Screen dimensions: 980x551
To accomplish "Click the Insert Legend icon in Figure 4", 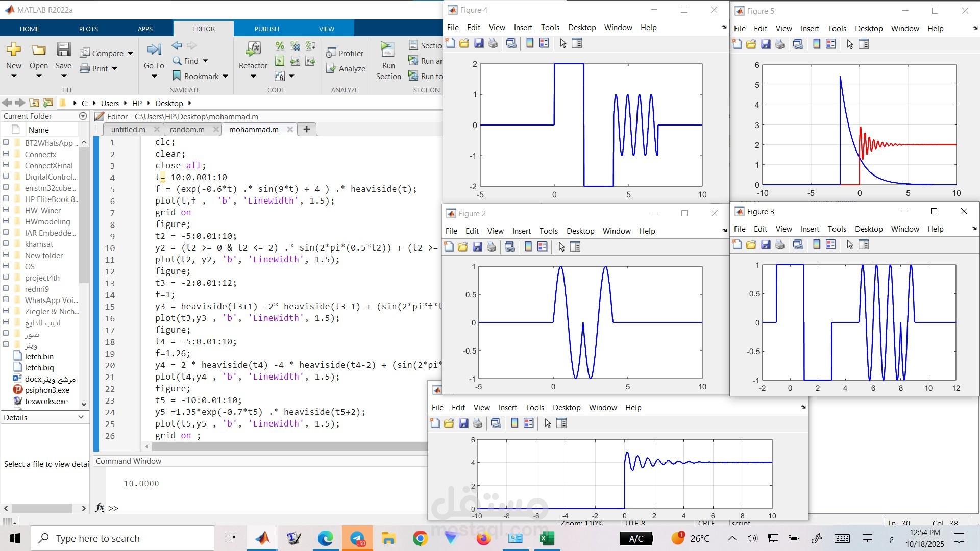I will [544, 43].
